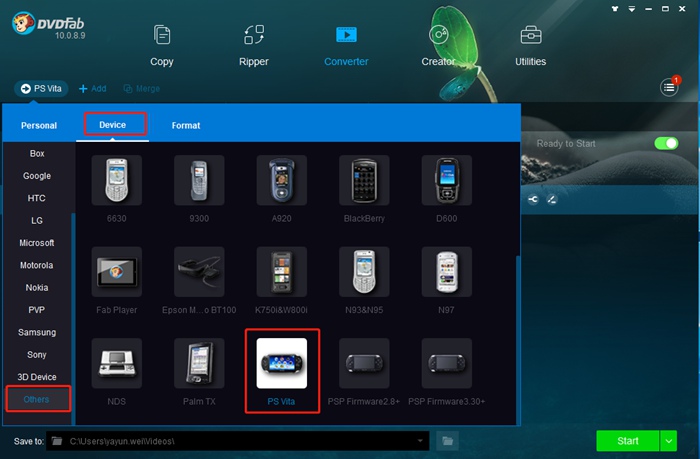Switch to the Format tab
Screen dimensions: 700x459
pyautogui.click(x=186, y=125)
